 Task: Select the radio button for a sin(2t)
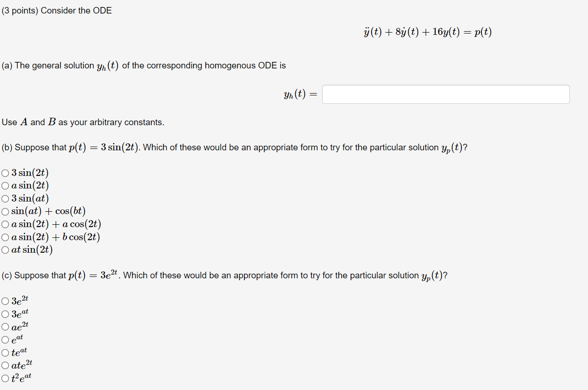click(5, 185)
